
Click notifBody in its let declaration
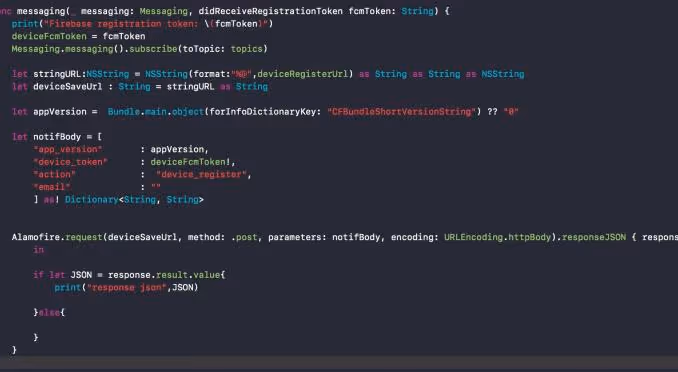[57, 137]
